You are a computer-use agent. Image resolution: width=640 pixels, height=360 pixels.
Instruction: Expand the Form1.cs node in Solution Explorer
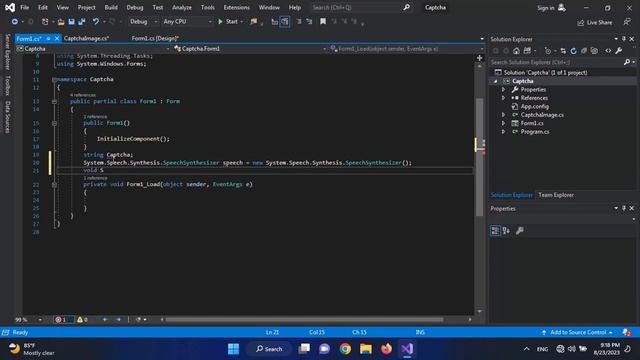(504, 123)
